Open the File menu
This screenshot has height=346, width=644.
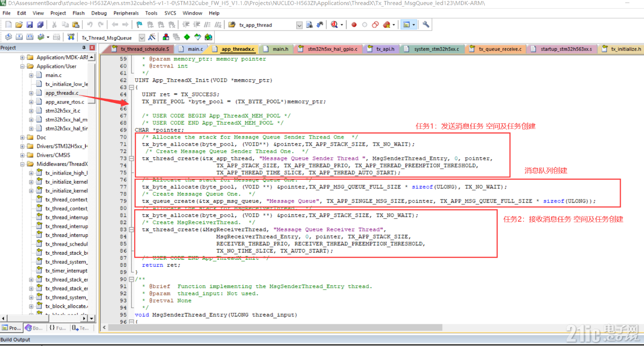[x=7, y=13]
